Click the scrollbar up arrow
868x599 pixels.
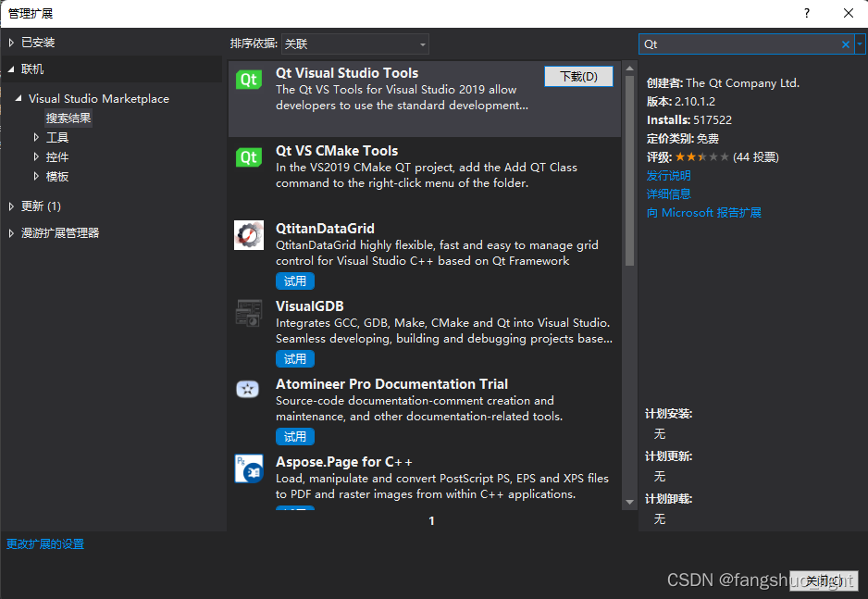(629, 69)
